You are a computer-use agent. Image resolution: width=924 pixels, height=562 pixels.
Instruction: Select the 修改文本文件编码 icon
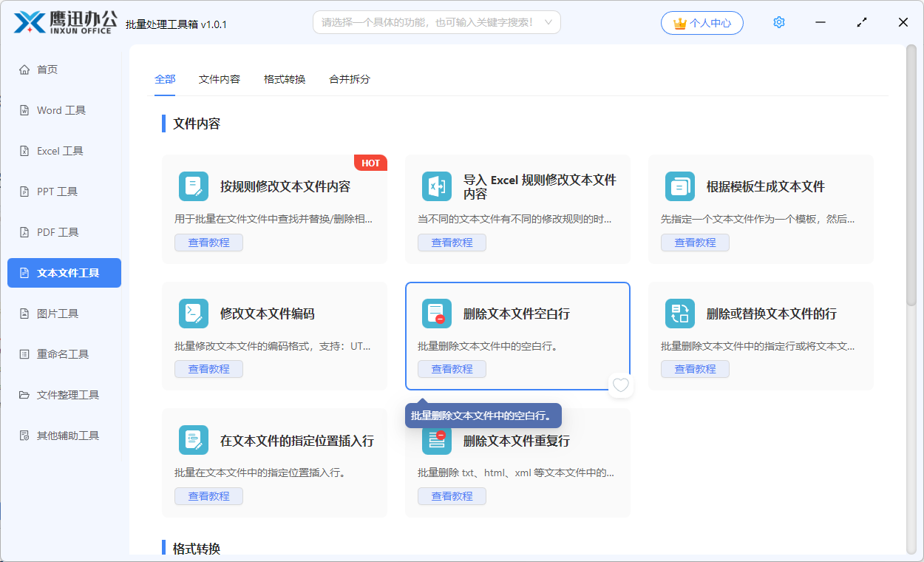tap(193, 314)
